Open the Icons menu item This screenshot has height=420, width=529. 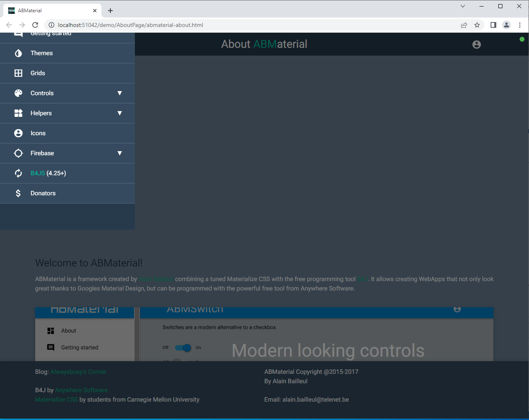click(x=67, y=133)
